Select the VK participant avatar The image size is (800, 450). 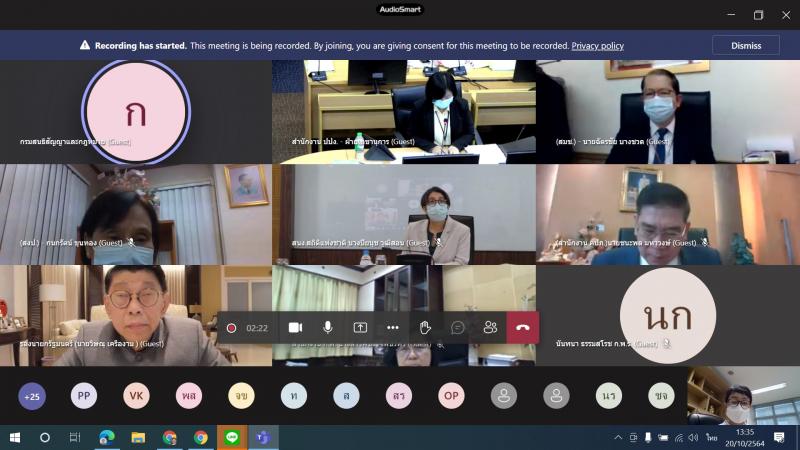click(x=136, y=395)
